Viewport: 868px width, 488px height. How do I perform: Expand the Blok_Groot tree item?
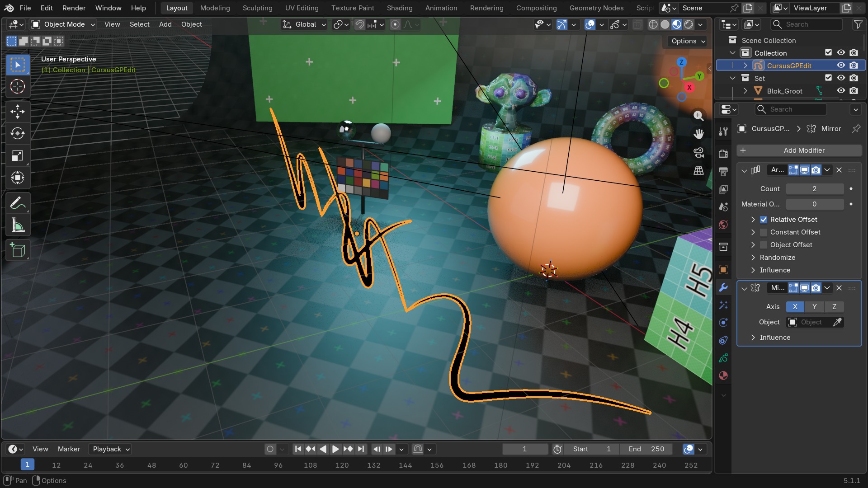pos(745,91)
